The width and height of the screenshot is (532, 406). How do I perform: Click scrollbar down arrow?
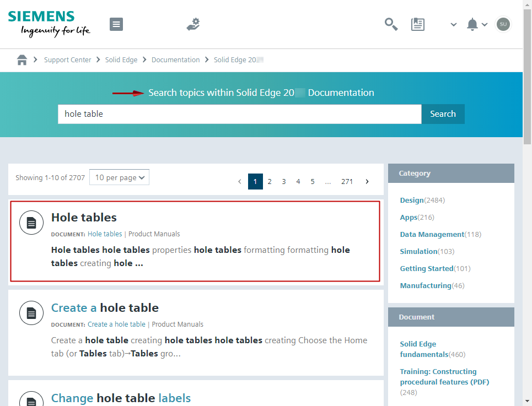click(x=527, y=401)
